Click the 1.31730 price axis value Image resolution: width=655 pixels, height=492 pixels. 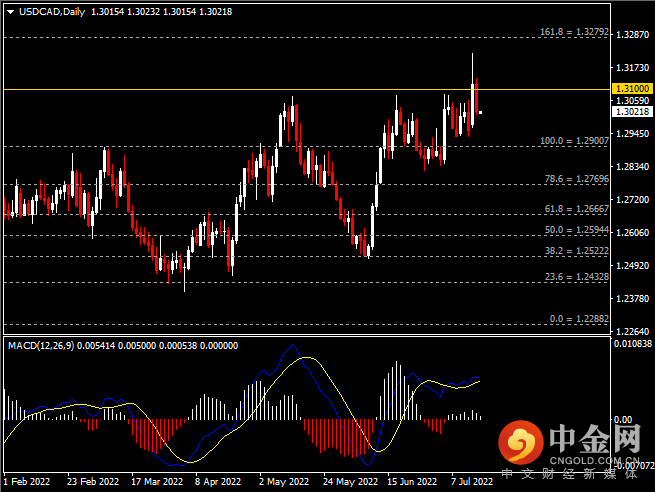[632, 68]
